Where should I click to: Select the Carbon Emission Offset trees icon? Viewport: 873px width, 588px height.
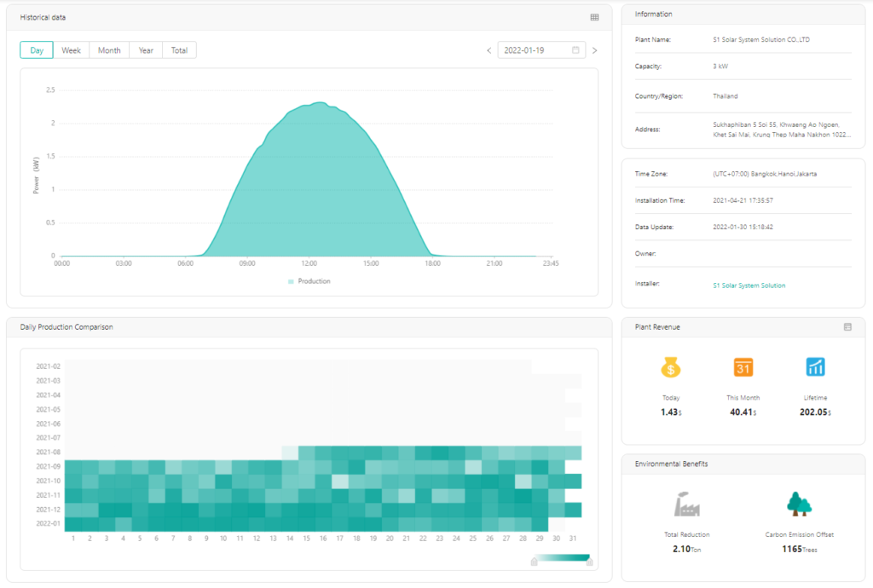(x=799, y=504)
